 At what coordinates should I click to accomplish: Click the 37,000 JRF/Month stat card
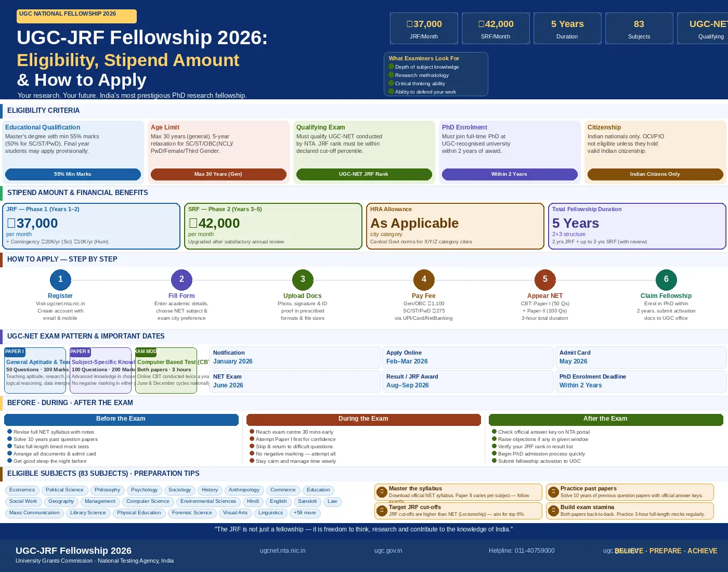coord(424,29)
